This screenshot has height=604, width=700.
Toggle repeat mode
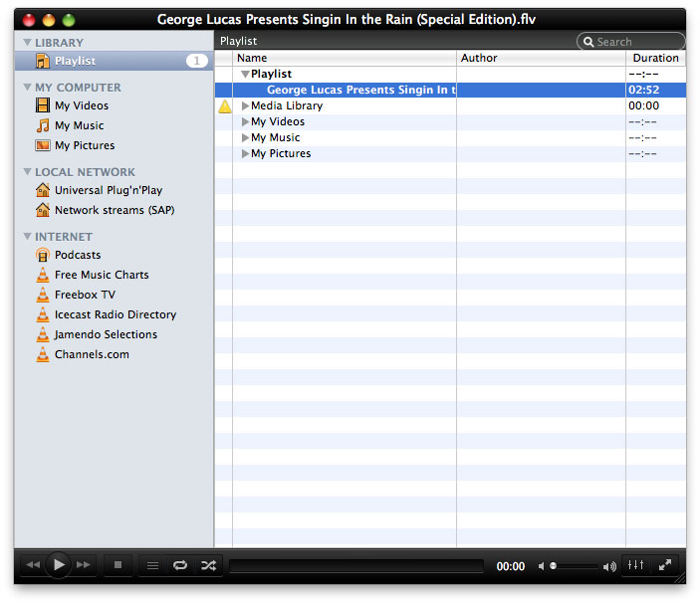(180, 565)
